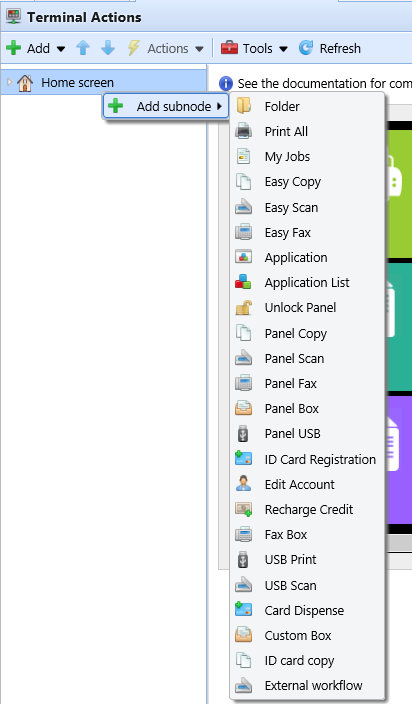Image resolution: width=412 pixels, height=704 pixels.
Task: Choose Print All from the menu
Action: 307,132
